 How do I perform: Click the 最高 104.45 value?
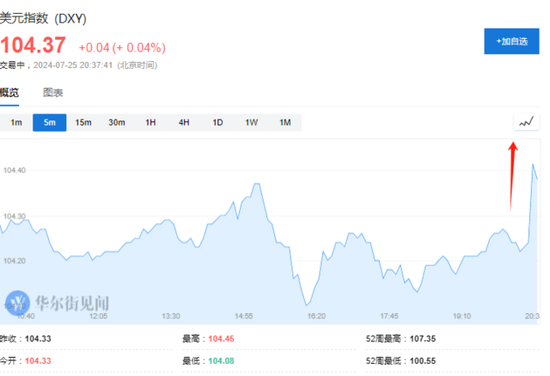221,339
